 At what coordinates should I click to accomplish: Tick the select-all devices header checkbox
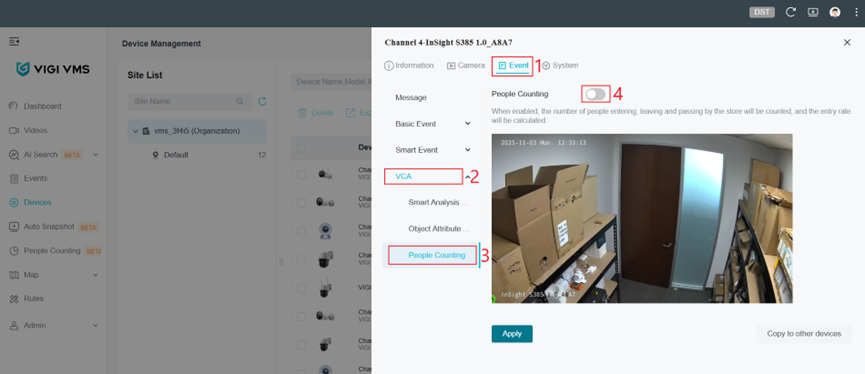pyautogui.click(x=301, y=148)
